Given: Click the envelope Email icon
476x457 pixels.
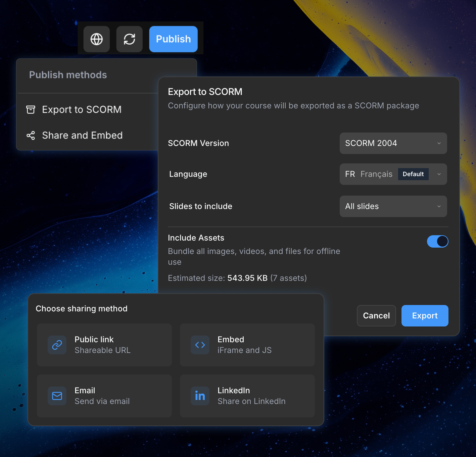Looking at the screenshot, I should click(57, 396).
